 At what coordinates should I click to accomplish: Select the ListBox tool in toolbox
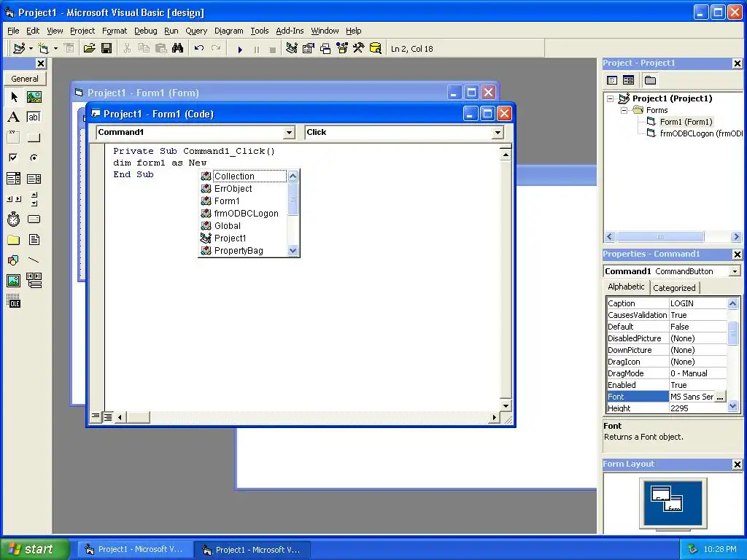34,179
